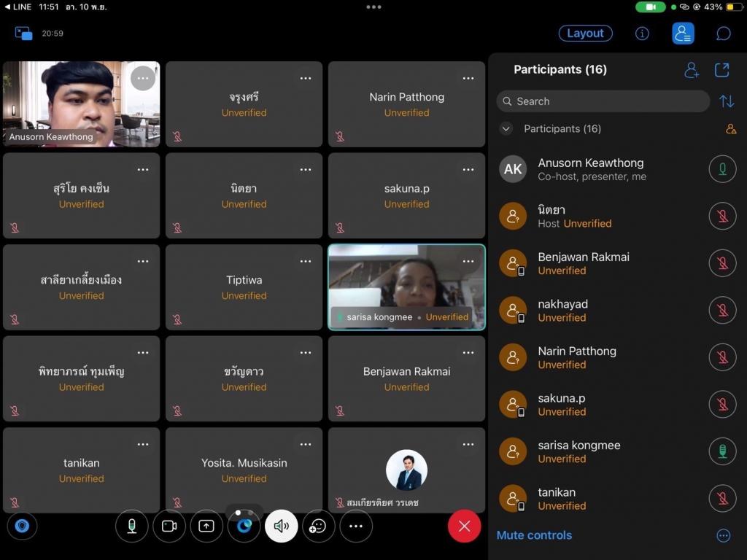
Task: Select the สมเกียรติยศ วรเดช profile picture tile
Action: [406, 470]
